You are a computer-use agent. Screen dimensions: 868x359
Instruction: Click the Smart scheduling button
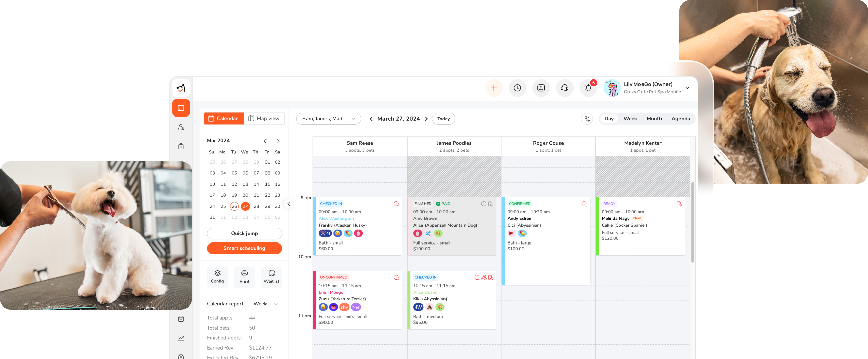click(x=244, y=248)
